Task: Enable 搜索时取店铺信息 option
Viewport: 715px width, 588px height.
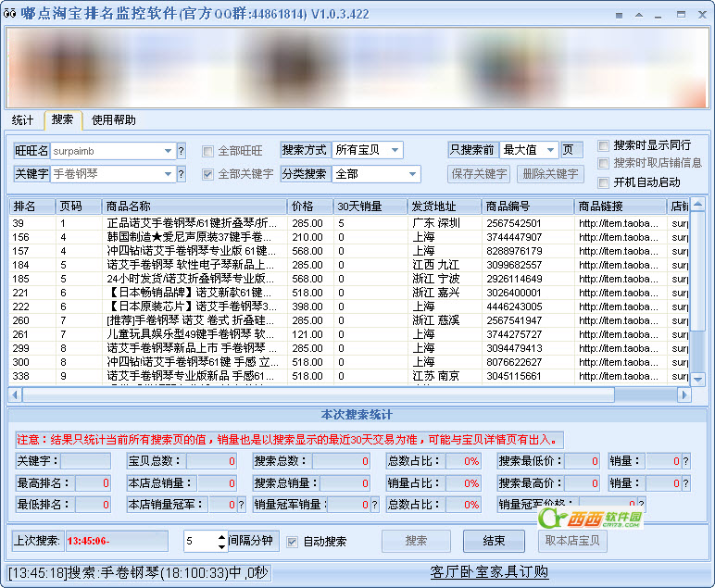Action: tap(603, 163)
